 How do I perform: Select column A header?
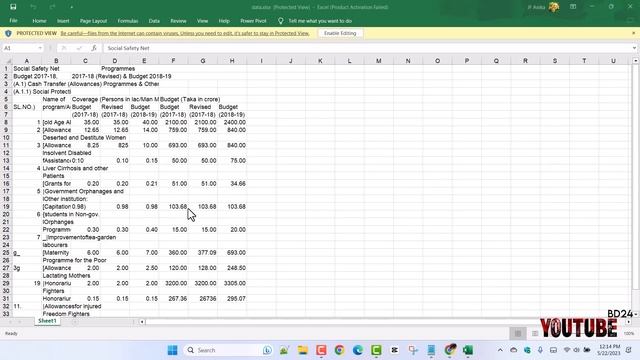[27, 61]
